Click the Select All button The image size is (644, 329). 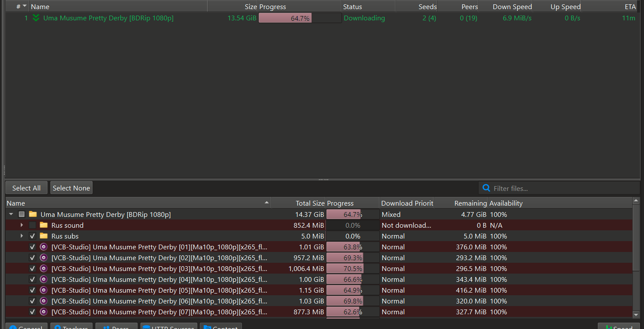click(x=26, y=188)
